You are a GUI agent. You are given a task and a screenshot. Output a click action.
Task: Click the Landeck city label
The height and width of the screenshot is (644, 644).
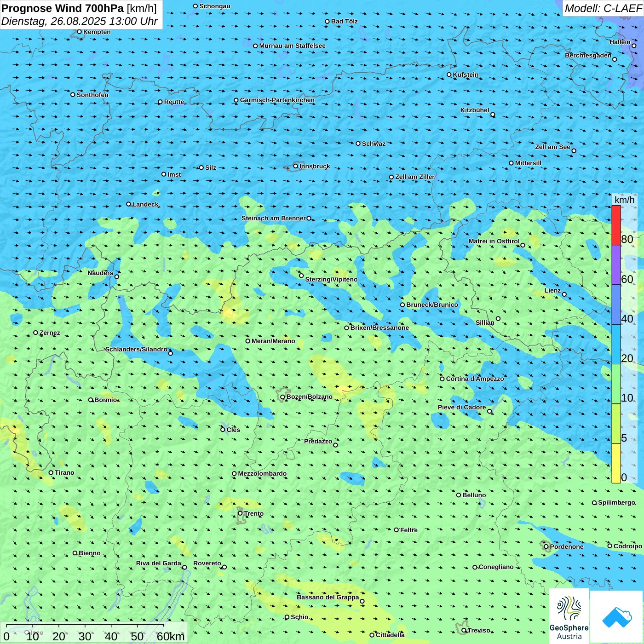[x=145, y=204]
